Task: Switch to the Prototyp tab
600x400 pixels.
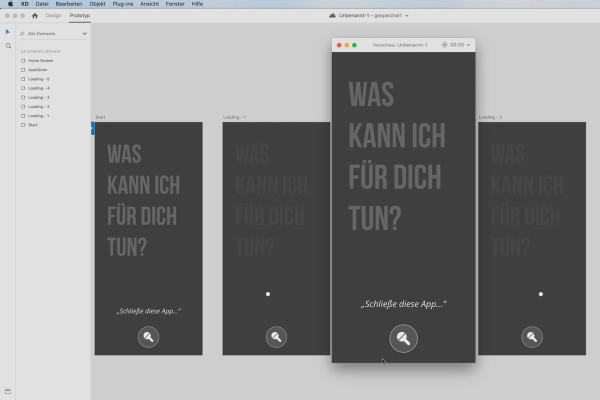Action: [x=80, y=16]
